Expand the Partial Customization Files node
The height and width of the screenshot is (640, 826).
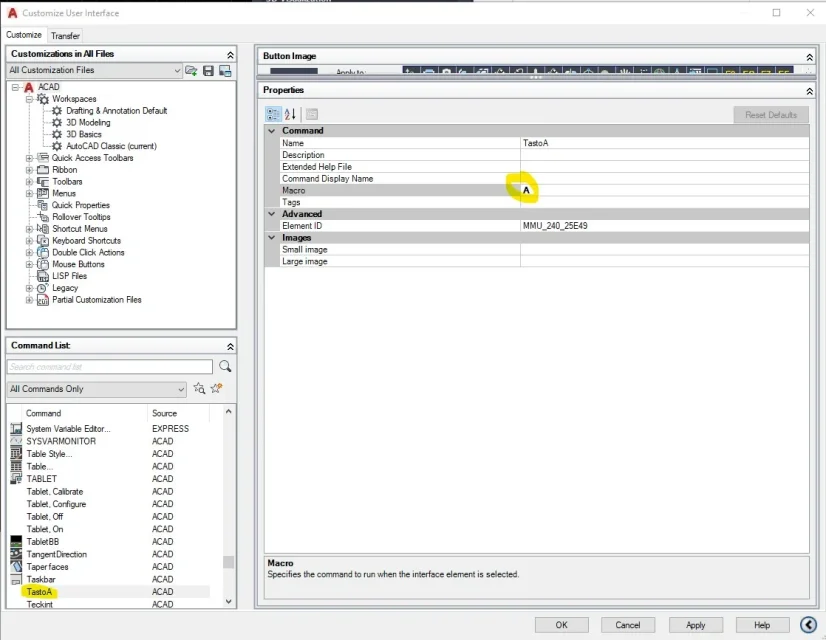click(x=30, y=300)
